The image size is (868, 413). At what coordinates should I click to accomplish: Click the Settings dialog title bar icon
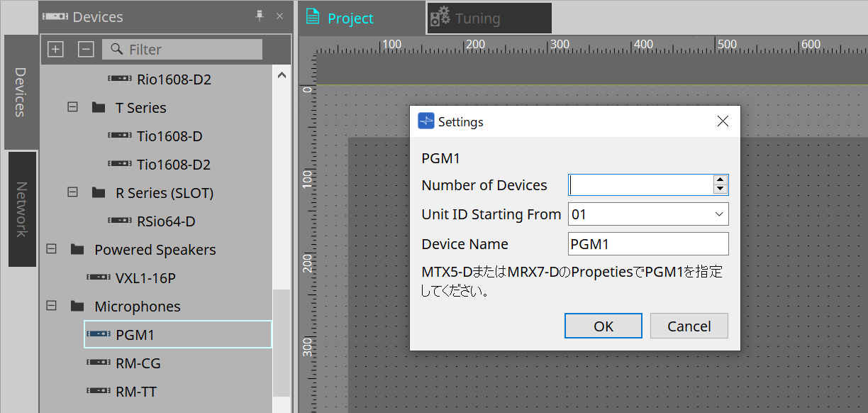(425, 121)
